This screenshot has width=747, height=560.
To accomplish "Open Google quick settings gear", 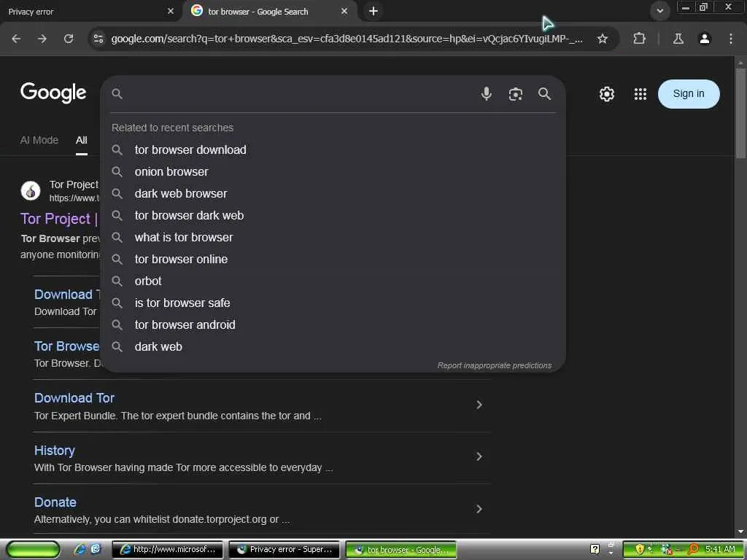I will (606, 94).
